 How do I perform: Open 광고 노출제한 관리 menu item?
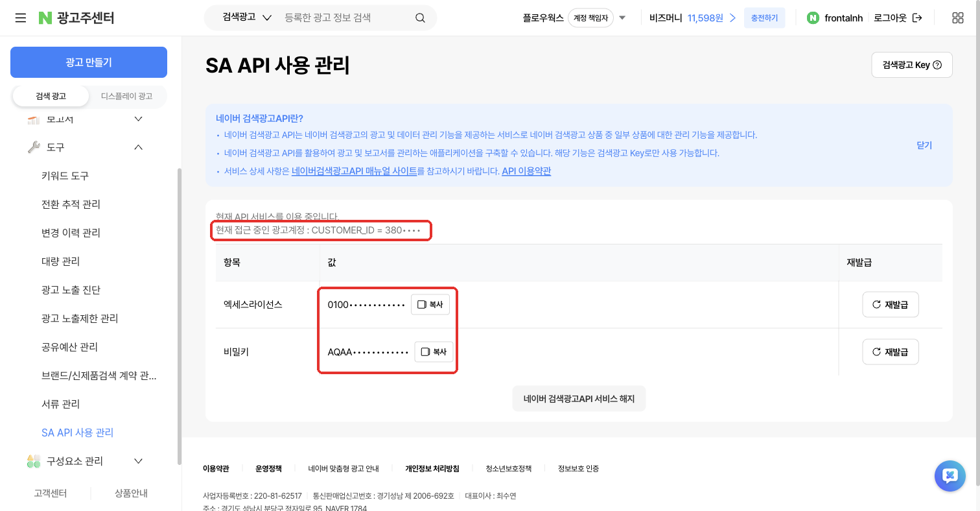click(80, 318)
